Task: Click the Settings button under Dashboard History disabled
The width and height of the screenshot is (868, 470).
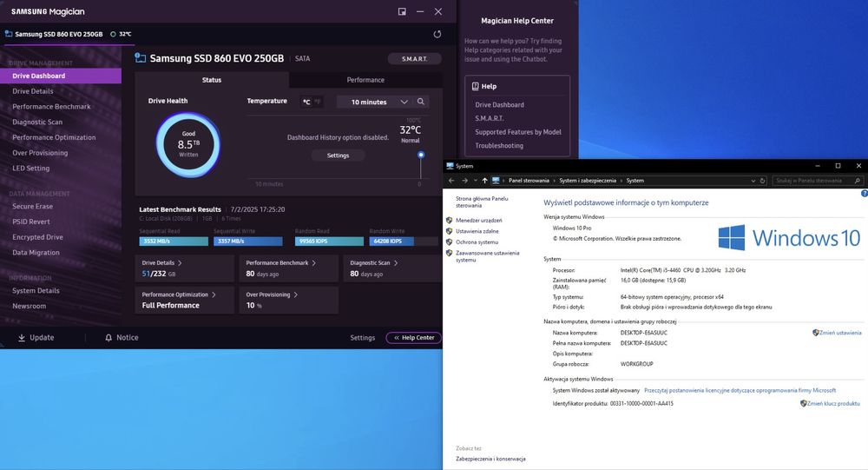Action: [x=338, y=156]
